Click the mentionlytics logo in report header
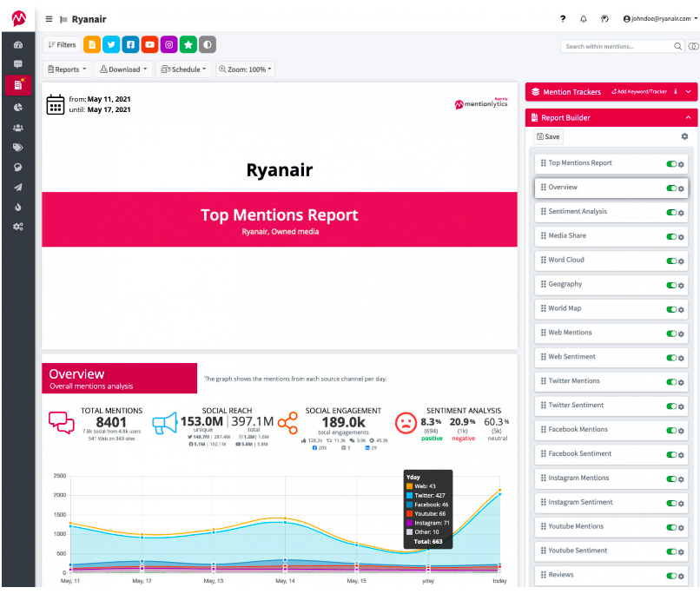 point(481,103)
